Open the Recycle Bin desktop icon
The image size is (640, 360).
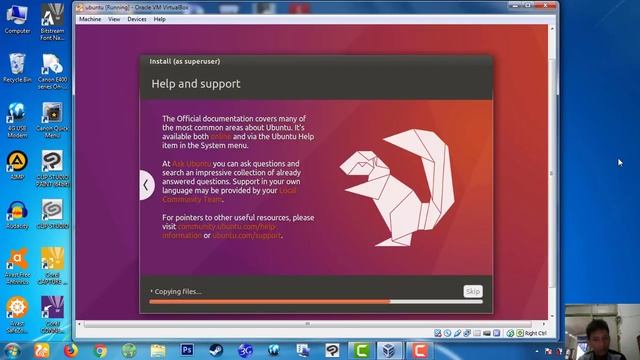pyautogui.click(x=17, y=68)
